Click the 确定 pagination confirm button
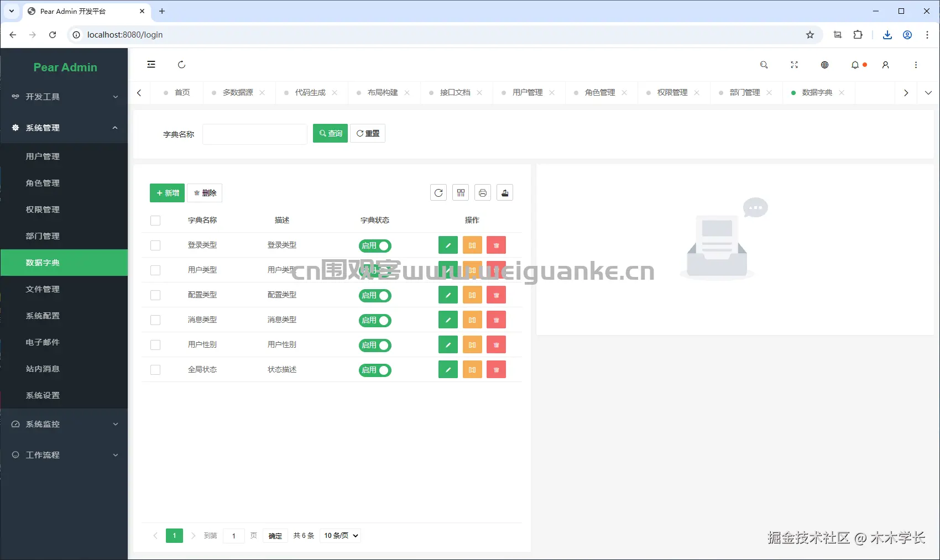Image resolution: width=940 pixels, height=560 pixels. coord(275,536)
